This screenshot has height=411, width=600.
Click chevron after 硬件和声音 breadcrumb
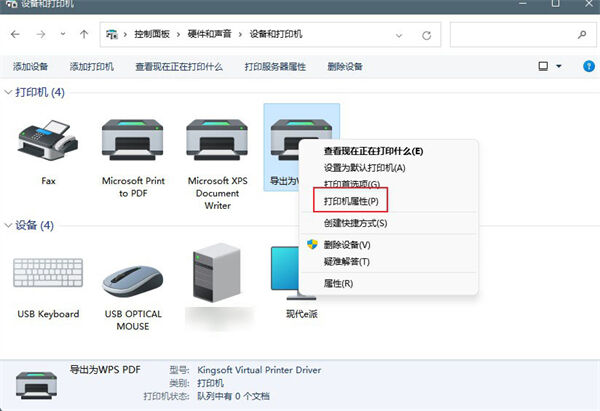point(240,35)
